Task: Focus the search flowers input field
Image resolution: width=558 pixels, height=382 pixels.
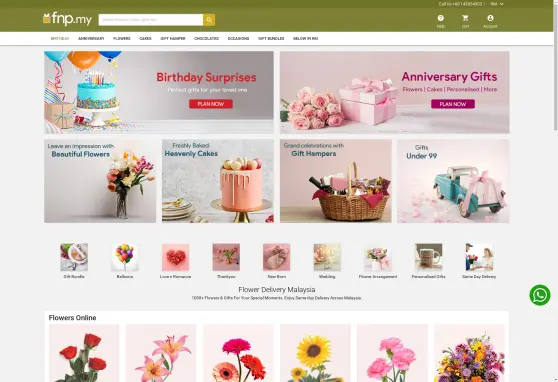Action: [x=151, y=20]
